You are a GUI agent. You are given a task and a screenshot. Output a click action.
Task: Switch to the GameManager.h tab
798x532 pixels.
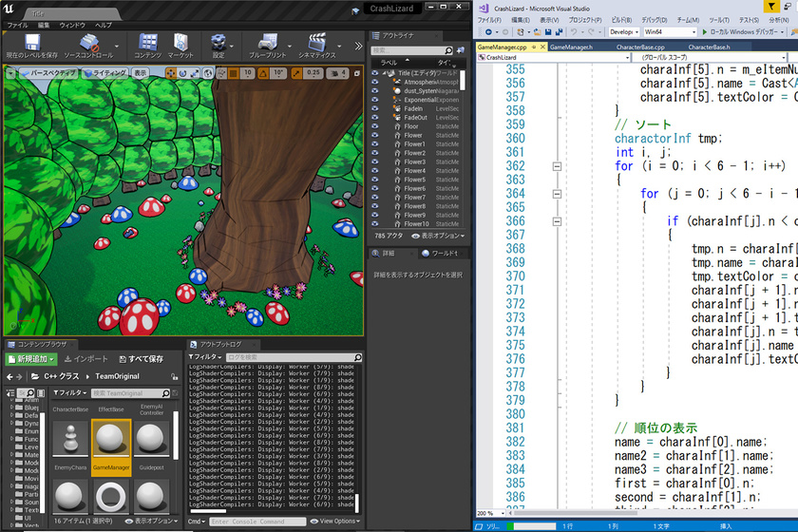tap(571, 46)
